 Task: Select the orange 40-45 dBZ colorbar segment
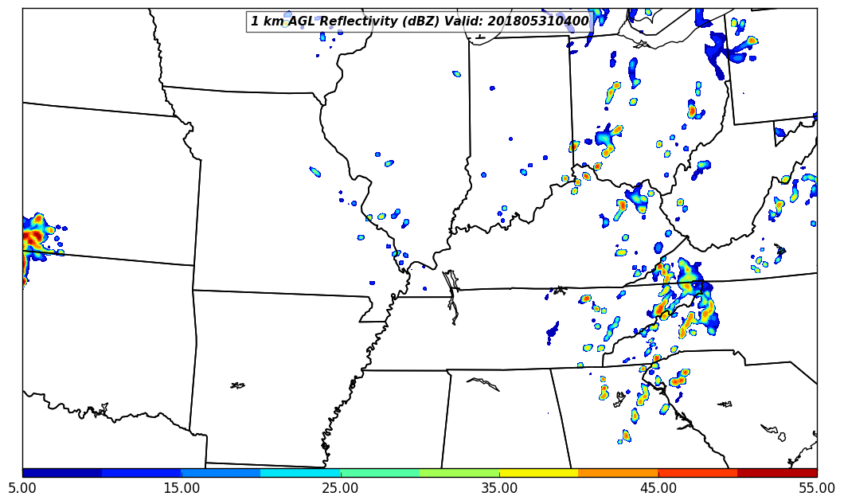click(x=619, y=473)
